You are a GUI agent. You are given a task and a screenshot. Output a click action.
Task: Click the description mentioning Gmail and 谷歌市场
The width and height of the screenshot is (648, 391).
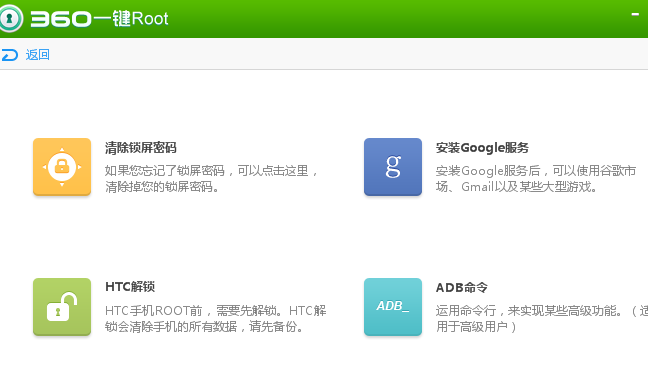click(536, 179)
